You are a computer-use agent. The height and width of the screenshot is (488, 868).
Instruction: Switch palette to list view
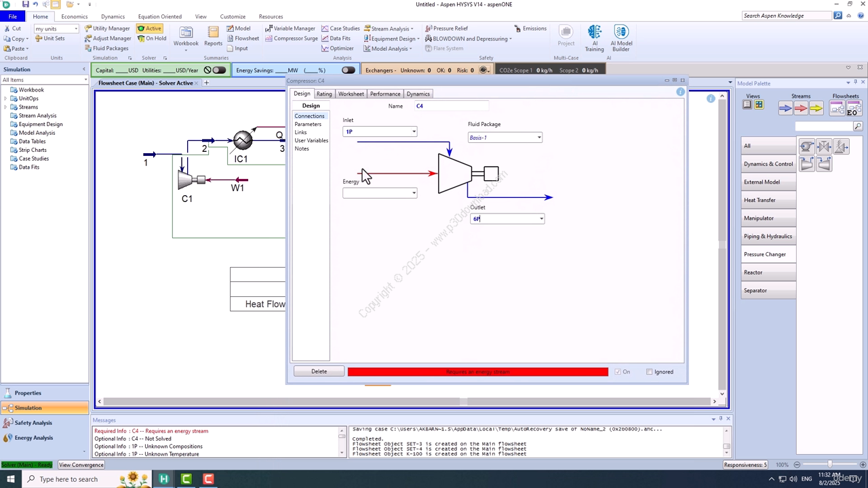click(x=747, y=104)
